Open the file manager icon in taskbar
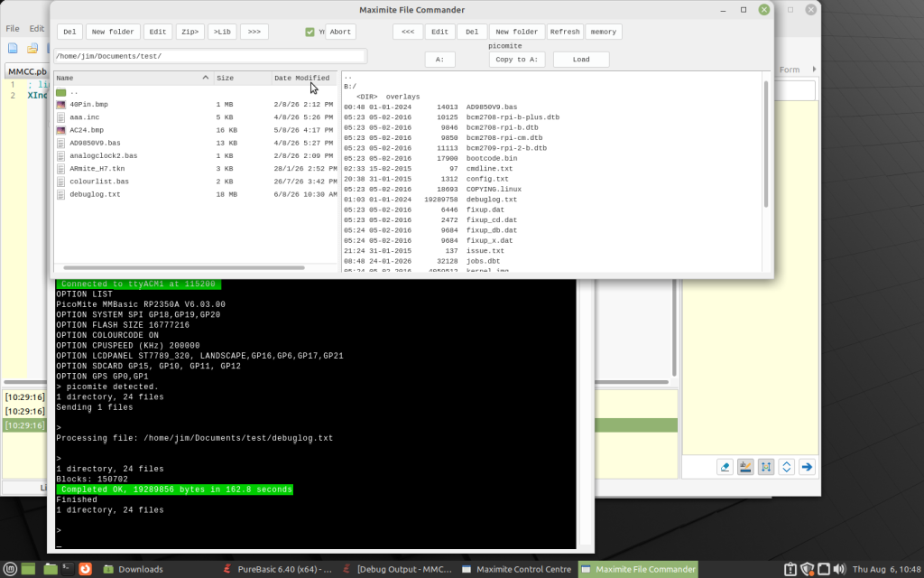Image resolution: width=924 pixels, height=578 pixels. click(x=51, y=569)
